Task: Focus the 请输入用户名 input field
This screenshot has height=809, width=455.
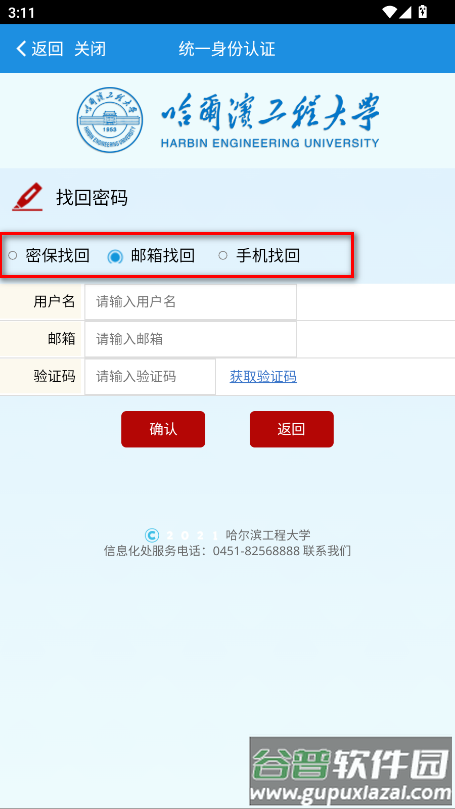Action: [x=190, y=302]
